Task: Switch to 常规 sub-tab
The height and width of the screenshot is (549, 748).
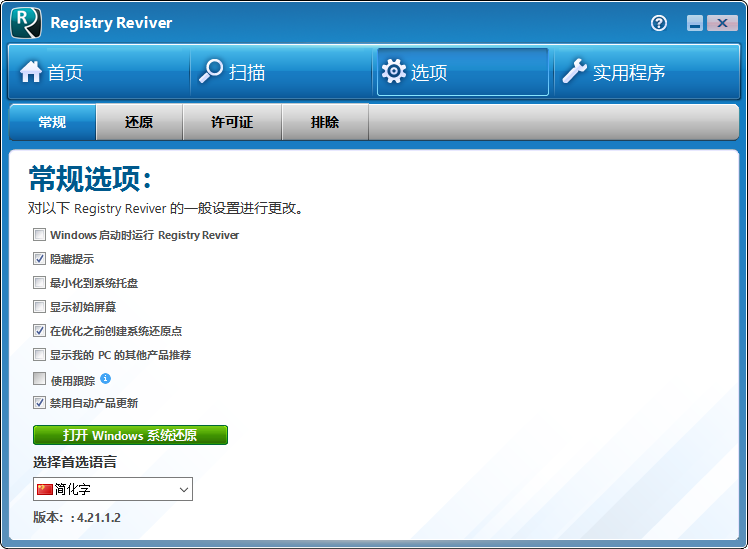Action: [52, 122]
